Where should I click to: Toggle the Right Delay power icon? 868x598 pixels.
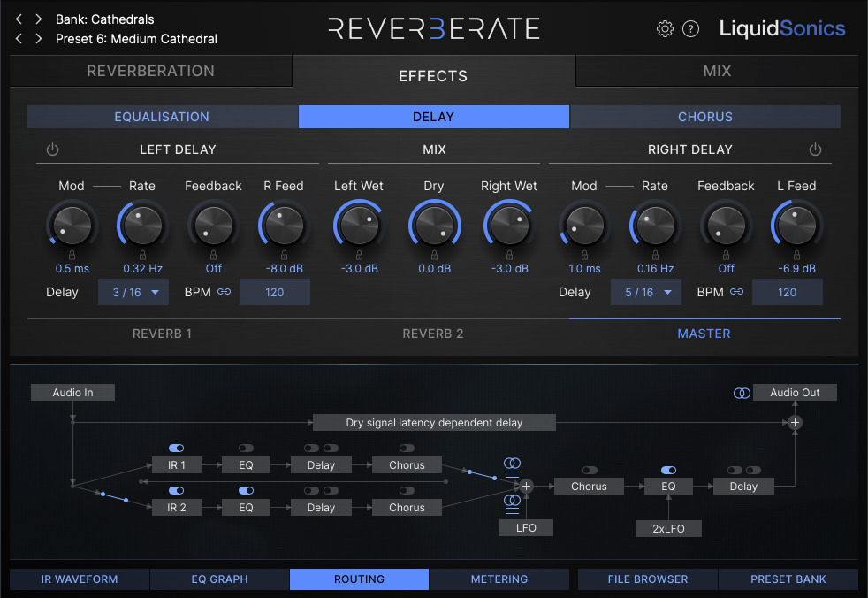815,149
